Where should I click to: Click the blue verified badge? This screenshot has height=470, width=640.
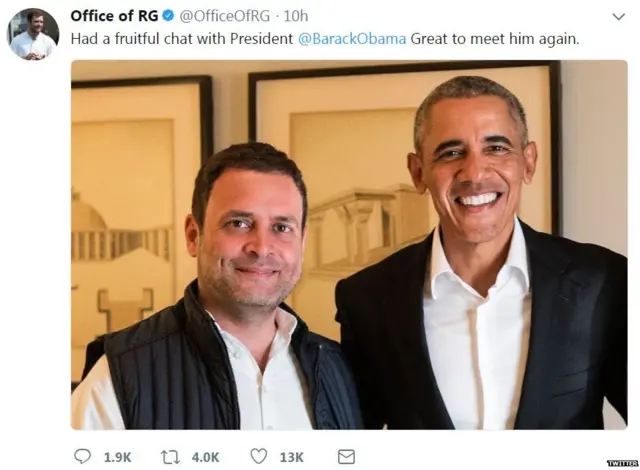tap(168, 16)
